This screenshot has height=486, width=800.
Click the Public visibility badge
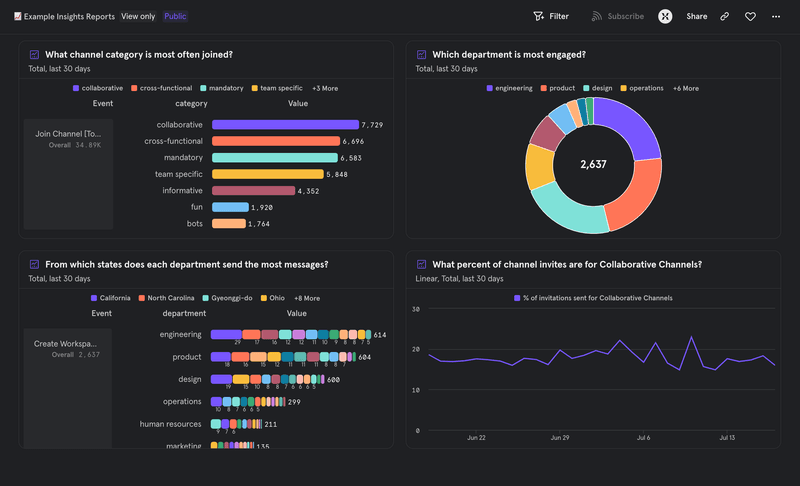pos(175,17)
